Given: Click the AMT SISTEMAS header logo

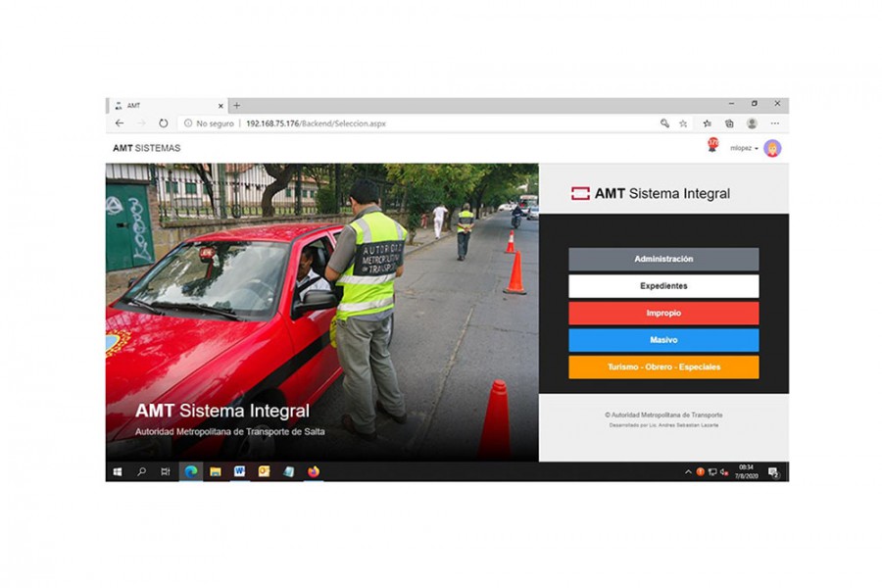Looking at the screenshot, I should pyautogui.click(x=146, y=148).
